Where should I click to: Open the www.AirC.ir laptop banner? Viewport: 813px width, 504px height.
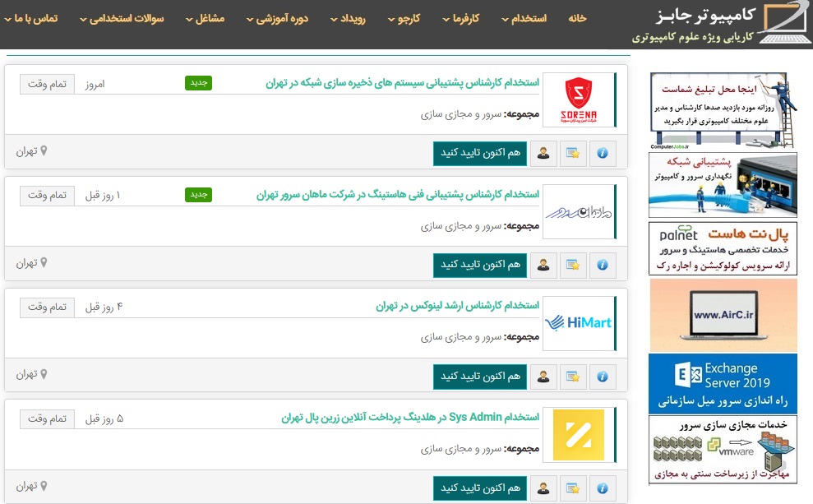[723, 315]
